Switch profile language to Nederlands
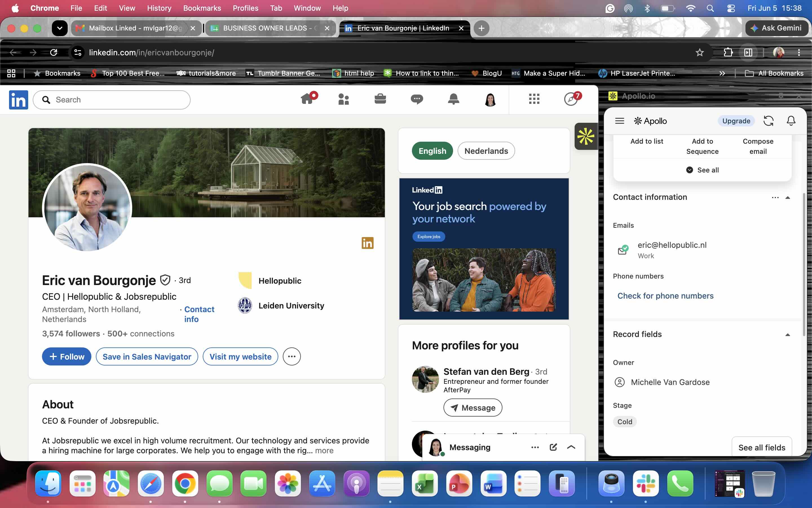The height and width of the screenshot is (508, 812). 486,151
